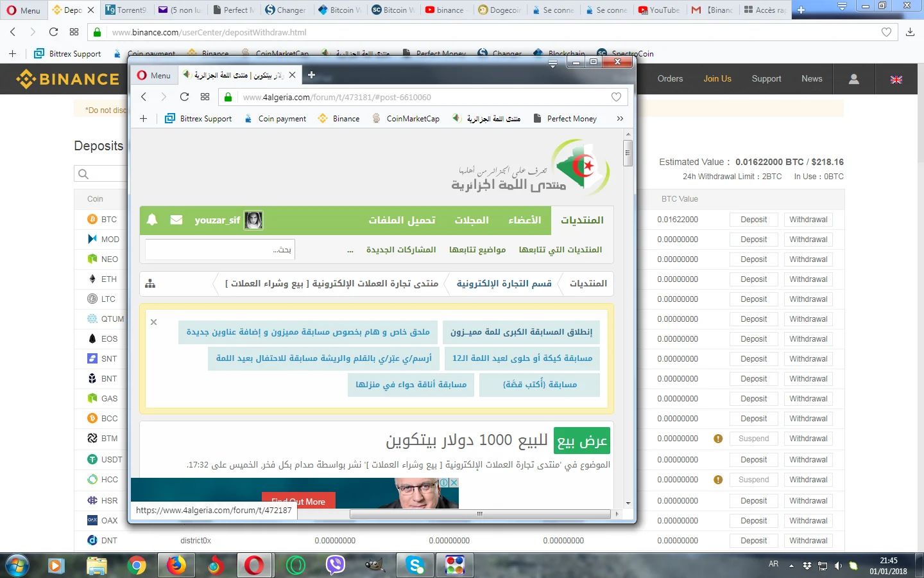
Task: Switch to the YouTube browser tab
Action: (659, 10)
